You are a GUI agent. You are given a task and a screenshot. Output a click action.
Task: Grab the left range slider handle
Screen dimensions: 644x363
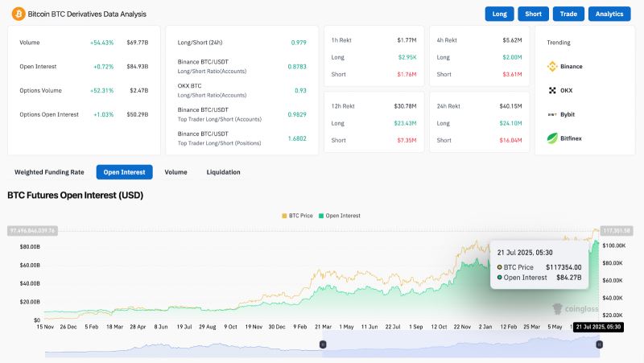[x=323, y=344]
